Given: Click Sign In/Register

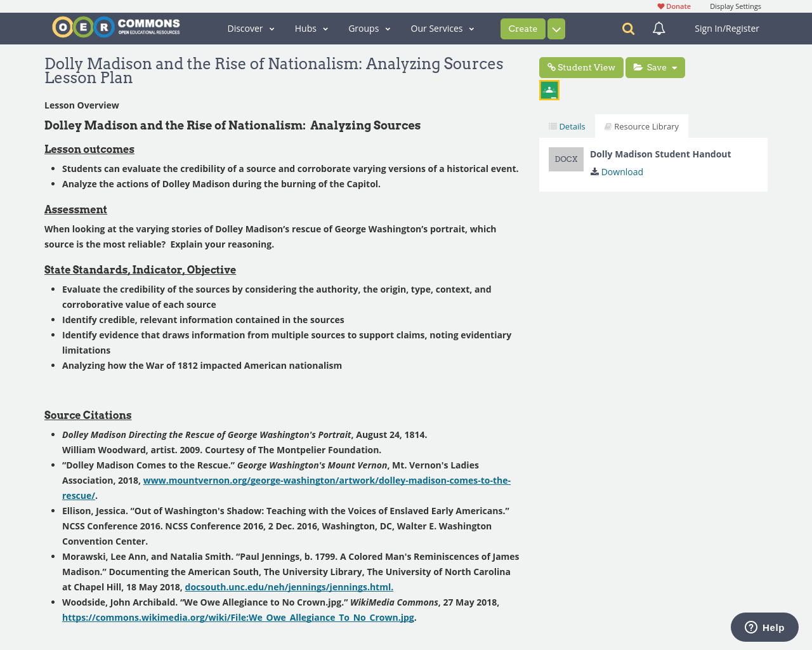Looking at the screenshot, I should coord(726,29).
